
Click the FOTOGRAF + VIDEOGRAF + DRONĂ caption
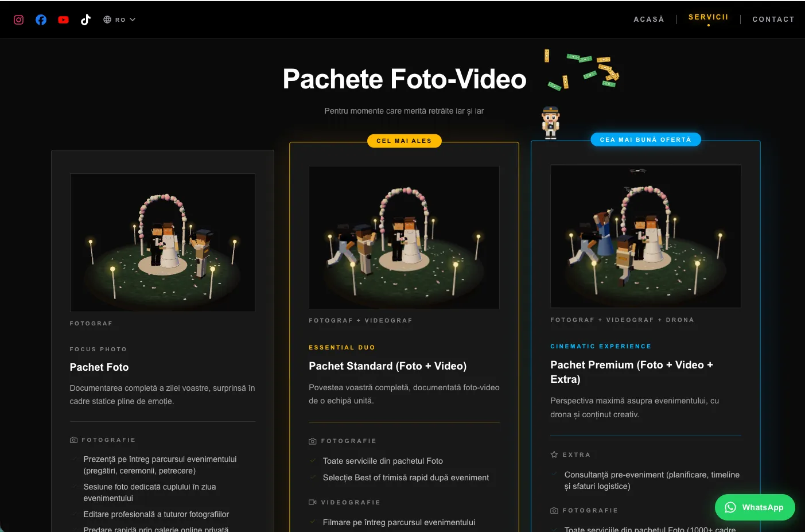pyautogui.click(x=622, y=320)
